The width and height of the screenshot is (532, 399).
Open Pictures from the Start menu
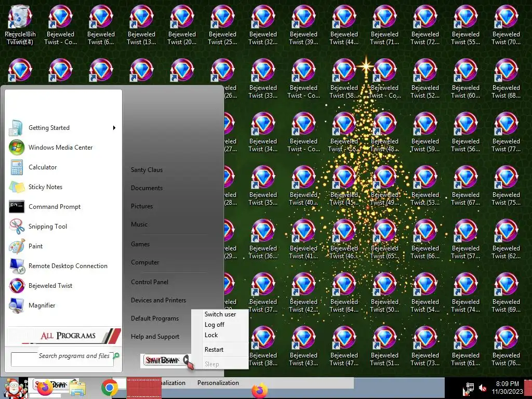(x=142, y=206)
